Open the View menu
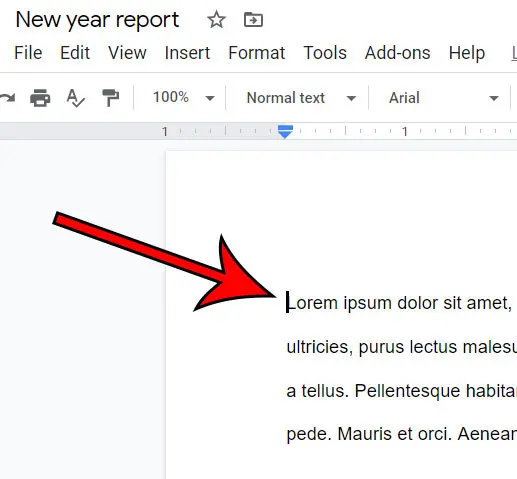Screen dimensions: 517x479 [127, 53]
